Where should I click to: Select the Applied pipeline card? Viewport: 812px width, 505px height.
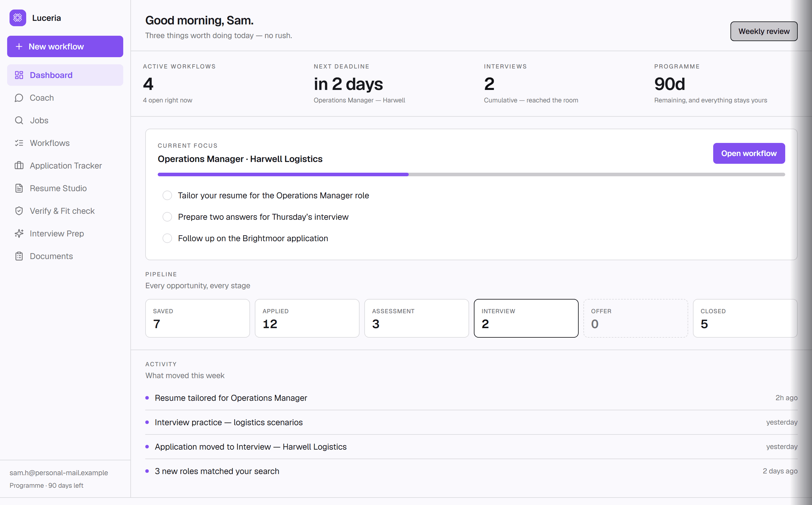(307, 318)
